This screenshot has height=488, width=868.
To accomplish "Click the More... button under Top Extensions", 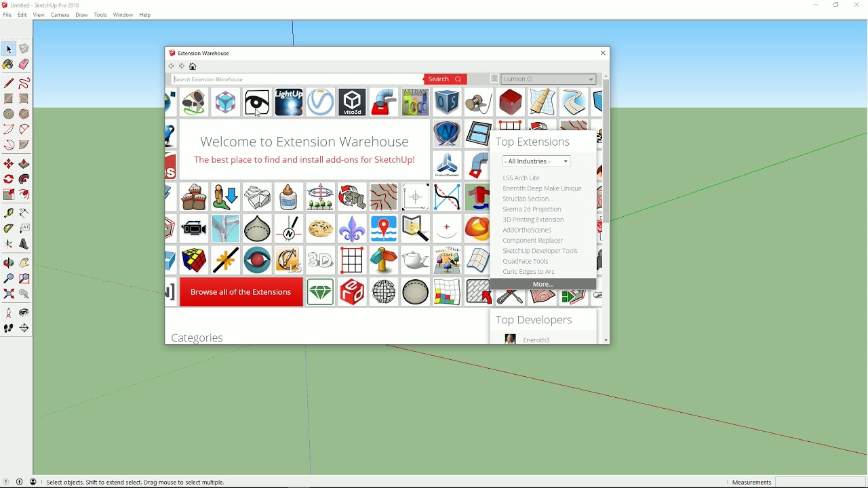I will pos(543,285).
